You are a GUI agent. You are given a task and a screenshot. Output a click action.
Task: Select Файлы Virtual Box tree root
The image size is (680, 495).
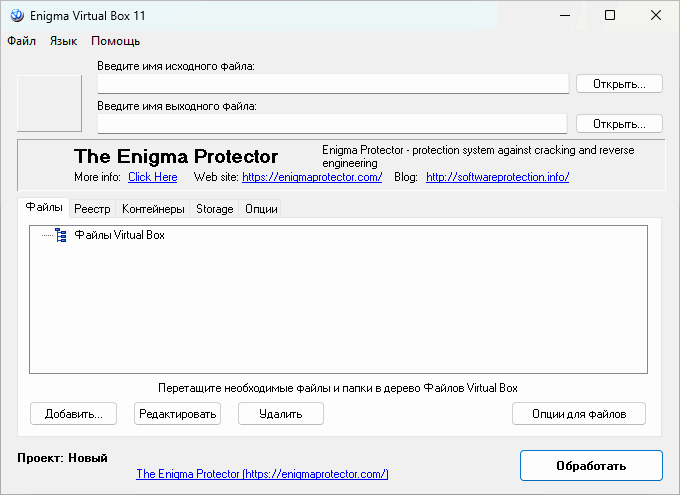(x=120, y=236)
